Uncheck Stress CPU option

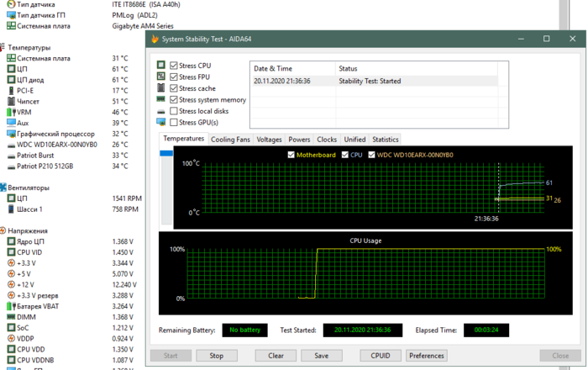(x=174, y=66)
